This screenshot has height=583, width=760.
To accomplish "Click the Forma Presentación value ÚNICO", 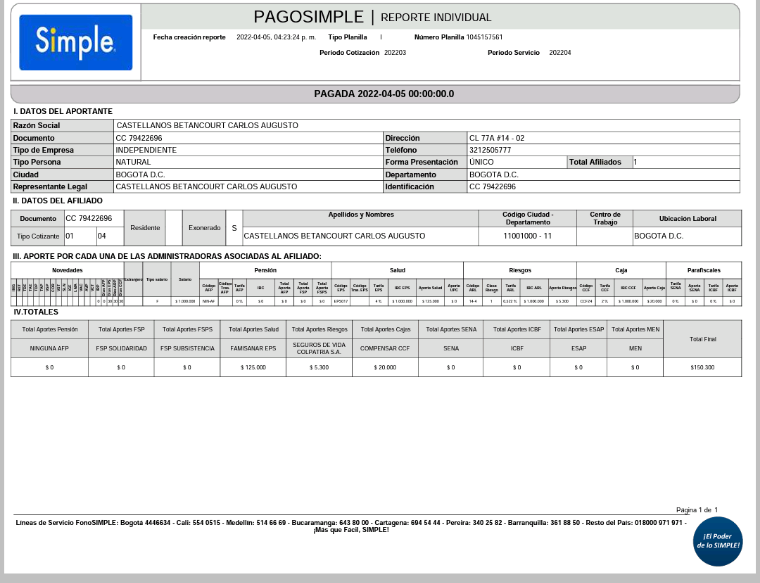I will pos(481,162).
